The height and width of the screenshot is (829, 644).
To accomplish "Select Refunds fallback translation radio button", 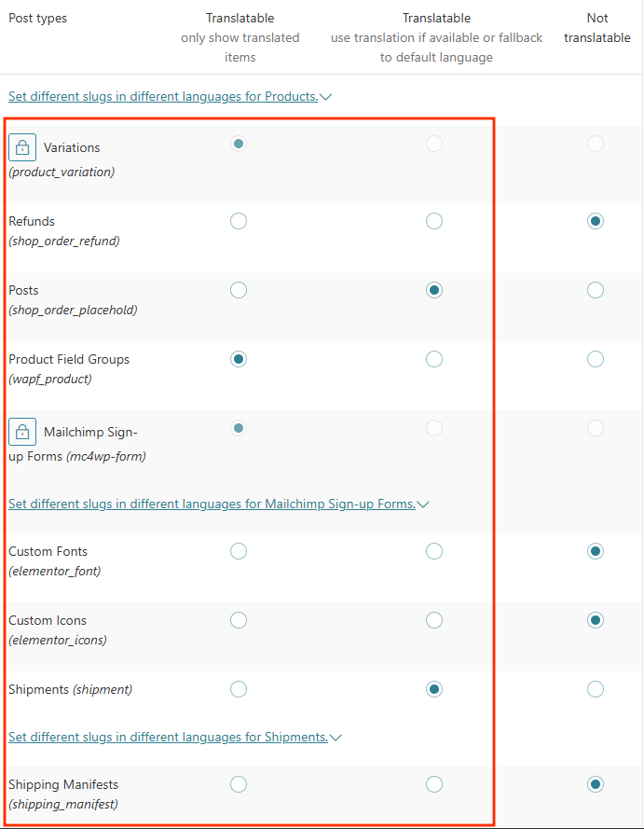I will tap(434, 221).
